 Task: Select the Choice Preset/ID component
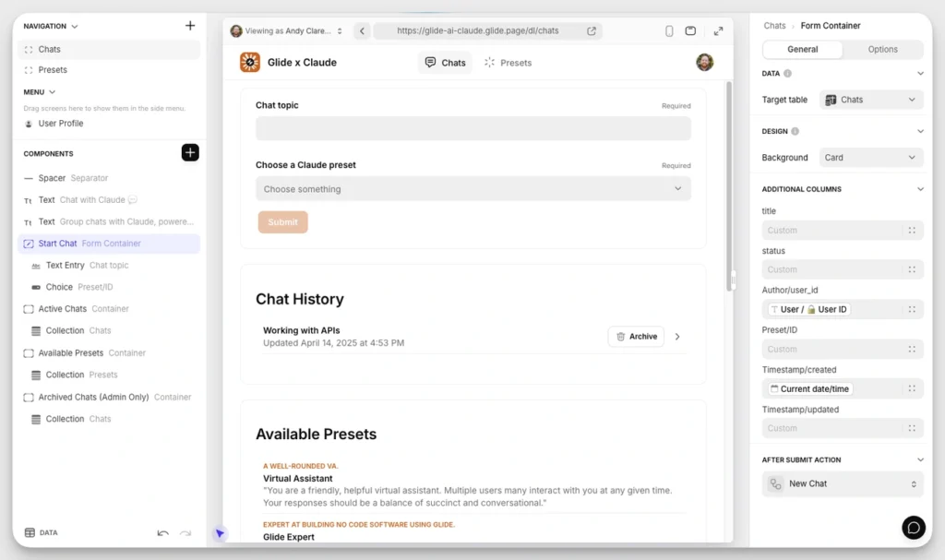coord(109,287)
